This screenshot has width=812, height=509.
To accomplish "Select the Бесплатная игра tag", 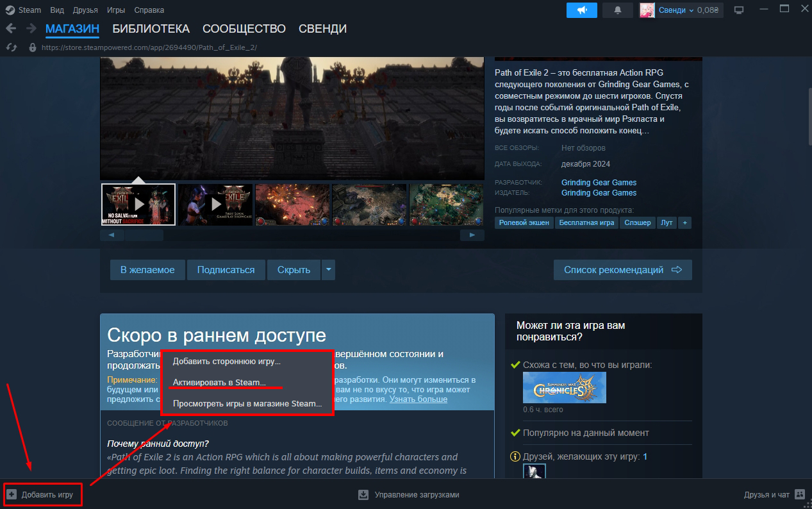I will tap(587, 222).
